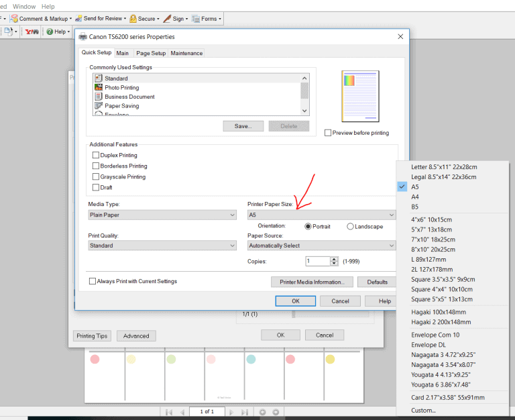Enable Grayscale Printing

click(96, 176)
